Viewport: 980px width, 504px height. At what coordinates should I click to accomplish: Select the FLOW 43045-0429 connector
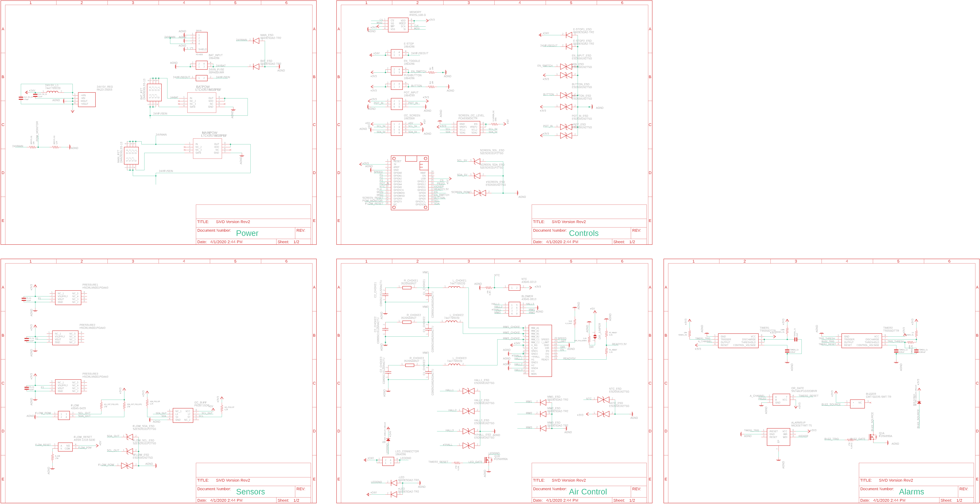(64, 415)
